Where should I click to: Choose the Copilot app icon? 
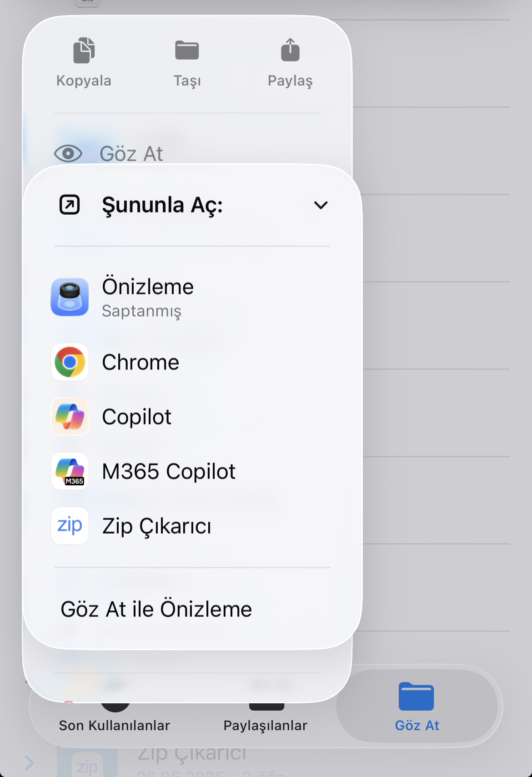pos(70,417)
